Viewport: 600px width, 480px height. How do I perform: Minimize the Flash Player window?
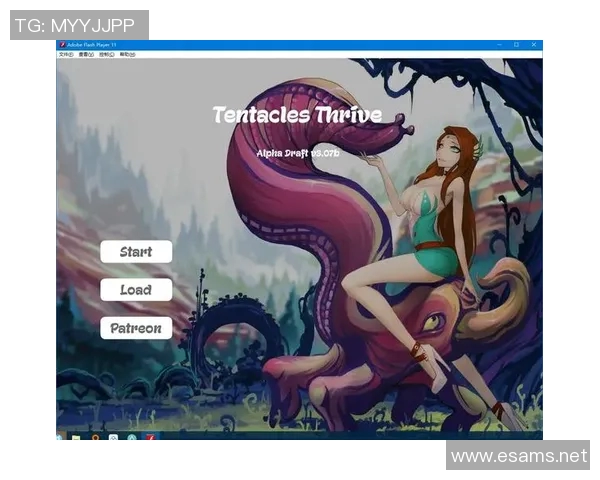click(x=502, y=45)
